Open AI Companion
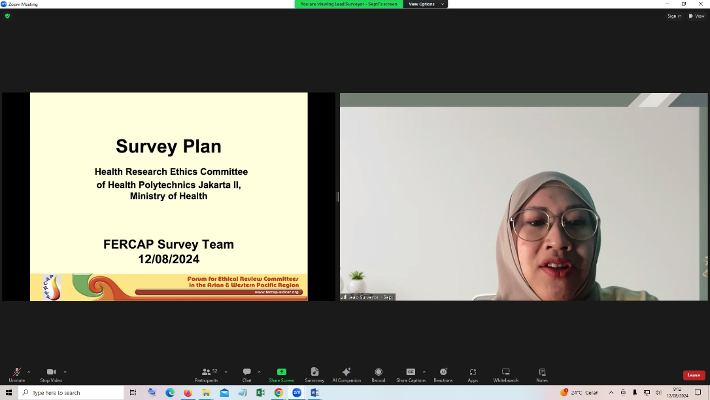 click(346, 372)
